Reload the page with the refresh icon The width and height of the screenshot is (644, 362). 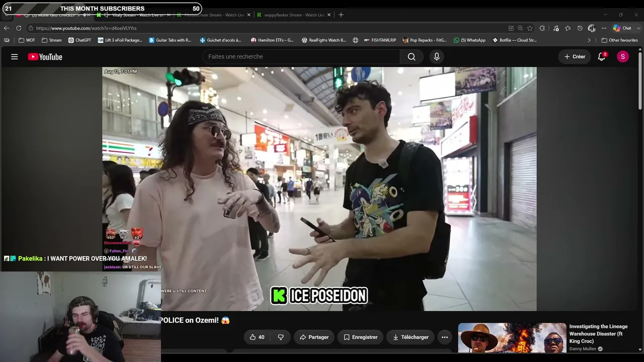tap(19, 28)
